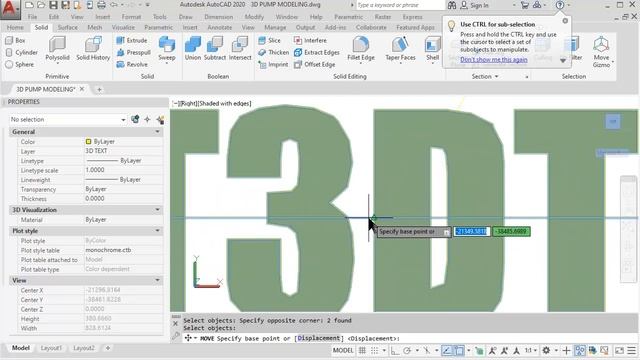Toggle object snap tracking
Image resolution: width=640 pixels, height=360 pixels.
pyautogui.click(x=447, y=351)
